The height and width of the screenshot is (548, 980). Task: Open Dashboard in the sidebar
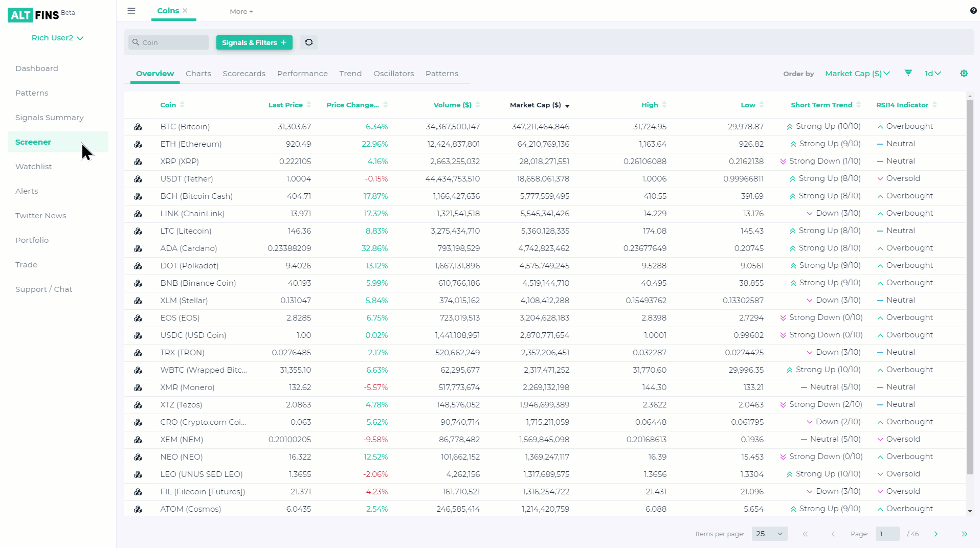37,68
